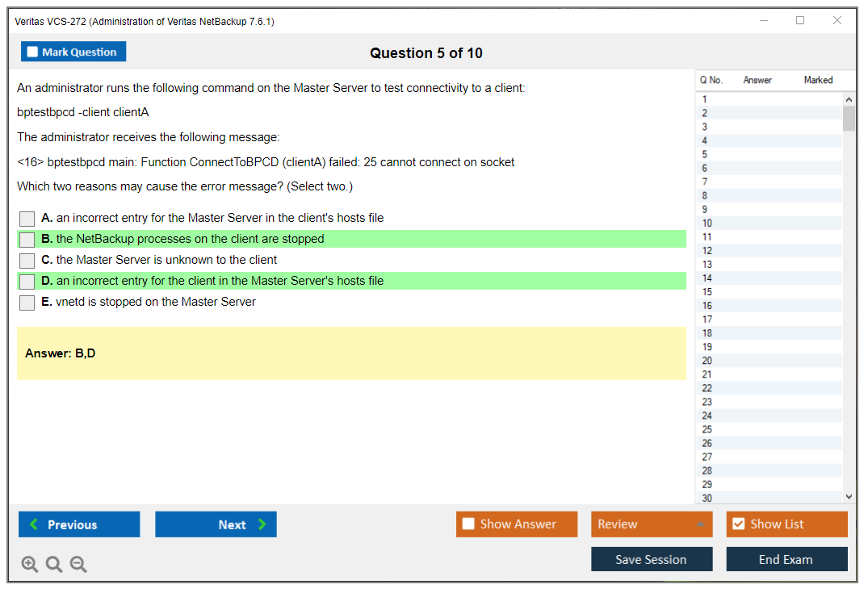868x593 pixels.
Task: Check option D hosts file answer
Action: [x=27, y=282]
